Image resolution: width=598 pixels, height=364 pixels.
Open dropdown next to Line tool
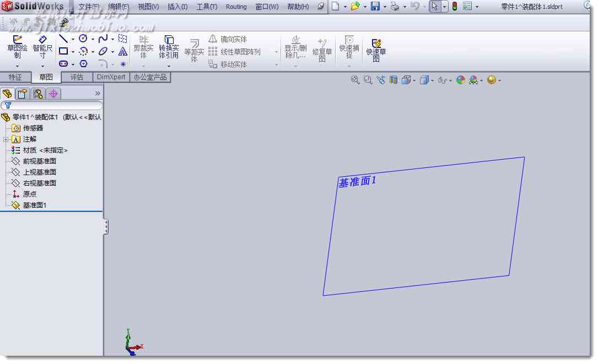[x=73, y=39]
